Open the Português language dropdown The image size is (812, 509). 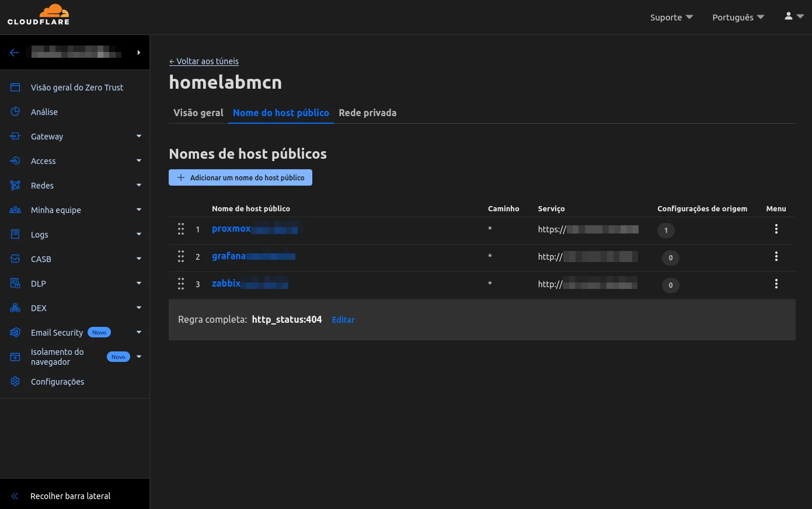tap(738, 18)
